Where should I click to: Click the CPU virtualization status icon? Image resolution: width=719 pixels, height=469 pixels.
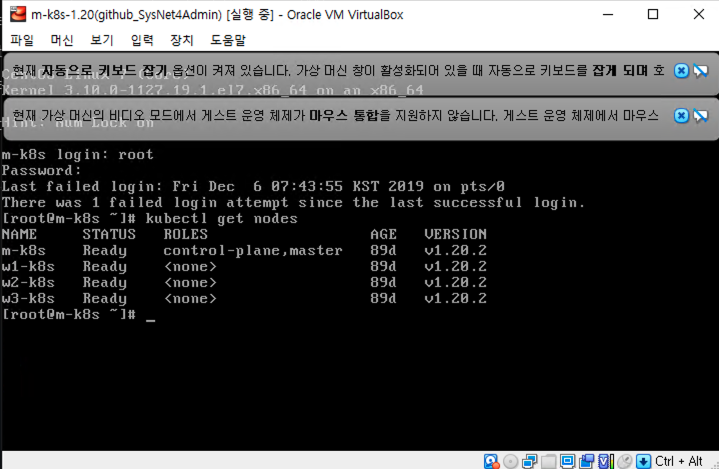[605, 461]
